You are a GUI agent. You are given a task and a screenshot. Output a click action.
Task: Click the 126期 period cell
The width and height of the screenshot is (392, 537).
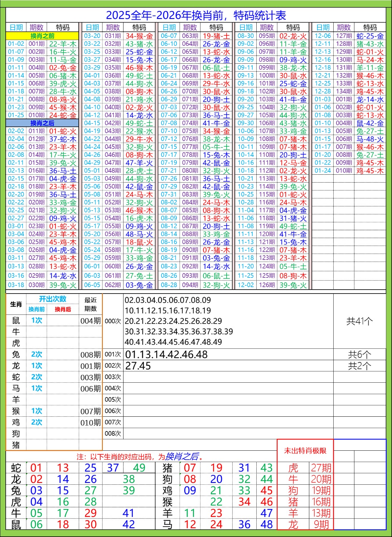[267, 285]
